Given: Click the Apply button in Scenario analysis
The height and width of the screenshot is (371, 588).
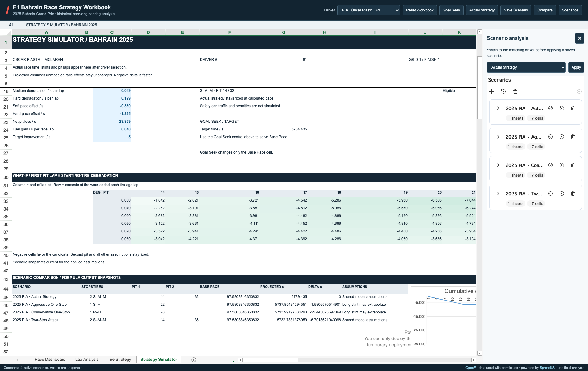Looking at the screenshot, I should pyautogui.click(x=576, y=67).
